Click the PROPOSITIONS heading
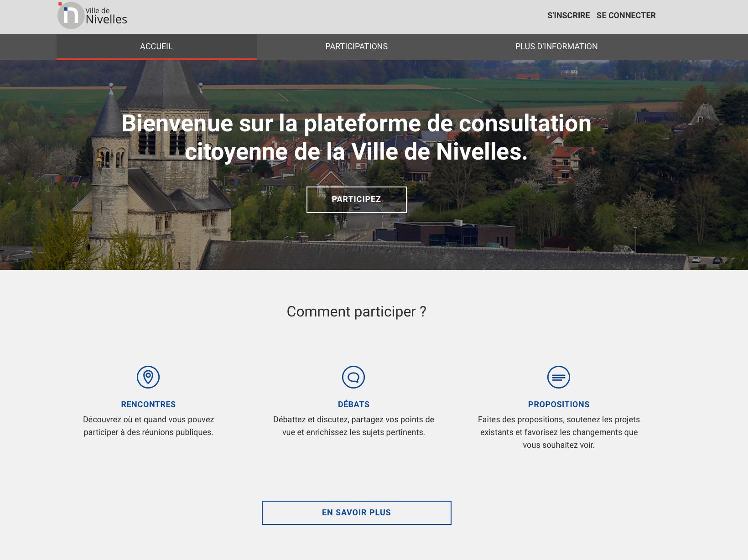Viewport: 748px width, 560px height. tap(559, 404)
